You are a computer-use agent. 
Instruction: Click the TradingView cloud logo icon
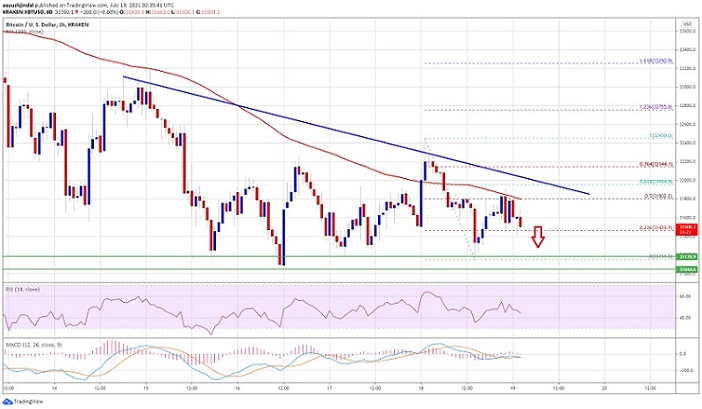click(8, 401)
